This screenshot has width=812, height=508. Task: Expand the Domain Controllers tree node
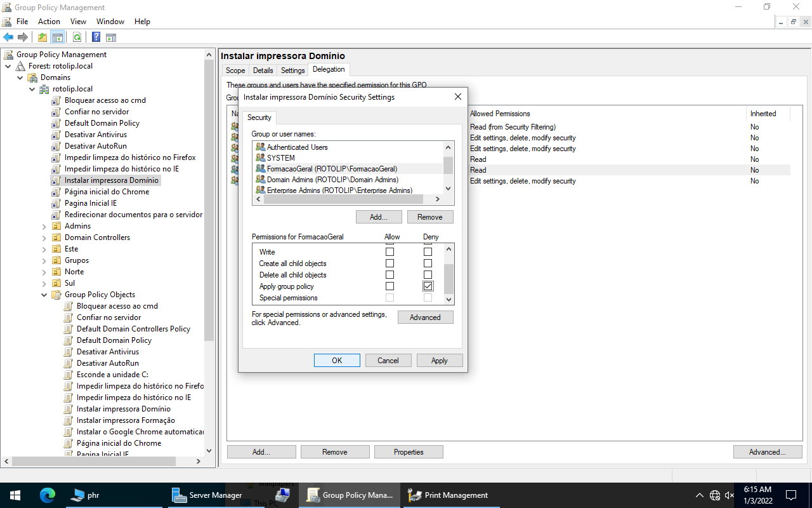pyautogui.click(x=44, y=237)
